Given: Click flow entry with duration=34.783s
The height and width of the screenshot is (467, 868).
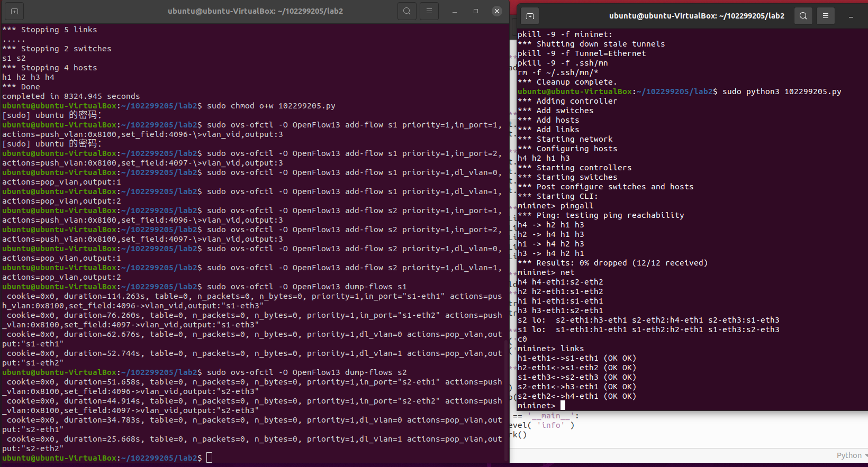Looking at the screenshot, I should tap(252, 425).
